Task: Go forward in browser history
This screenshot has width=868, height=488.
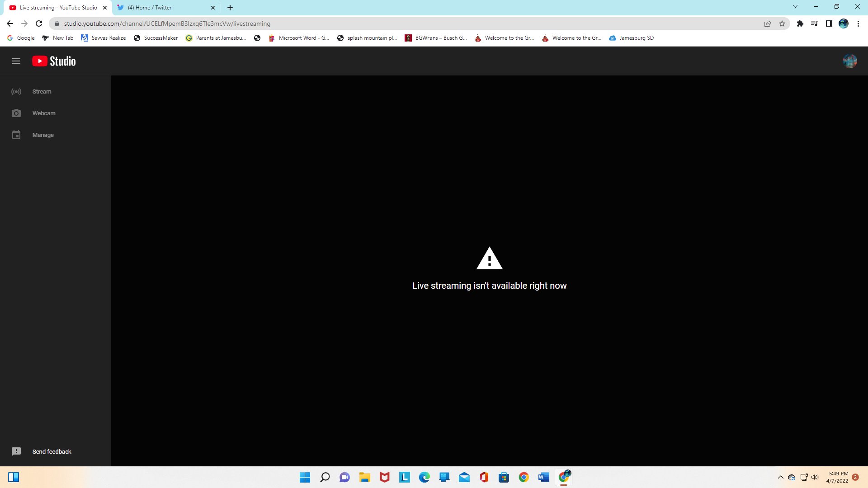Action: [24, 23]
